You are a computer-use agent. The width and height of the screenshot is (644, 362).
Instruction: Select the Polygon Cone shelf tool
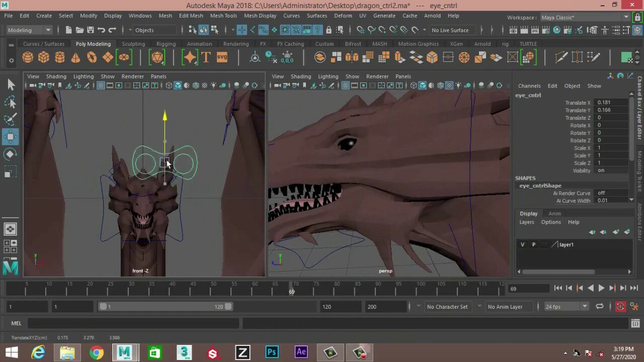(x=75, y=57)
